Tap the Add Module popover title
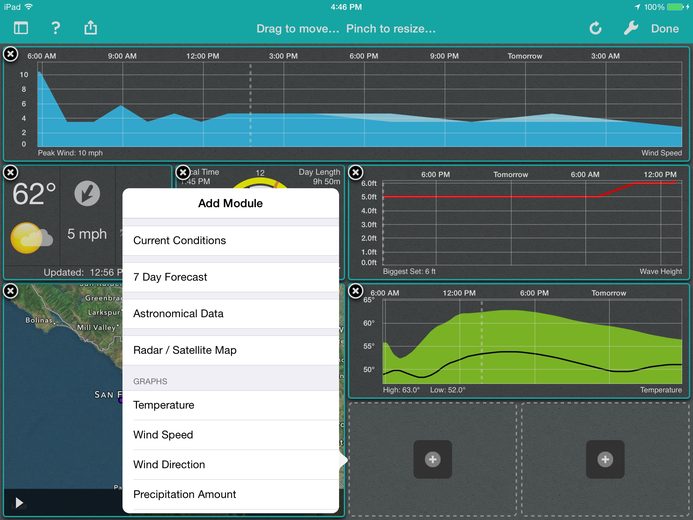The width and height of the screenshot is (693, 520). click(x=230, y=203)
